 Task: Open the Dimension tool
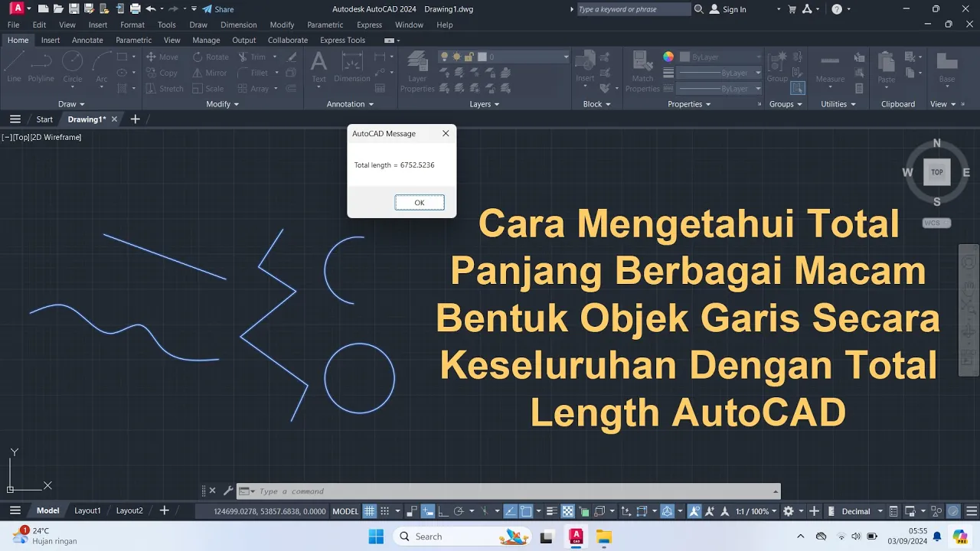[352, 67]
